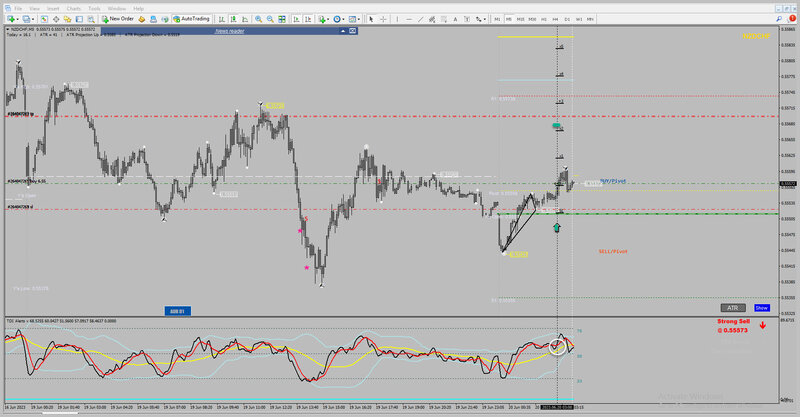Zoom in on the chart
This screenshot has width=800, height=417.
tap(259, 19)
